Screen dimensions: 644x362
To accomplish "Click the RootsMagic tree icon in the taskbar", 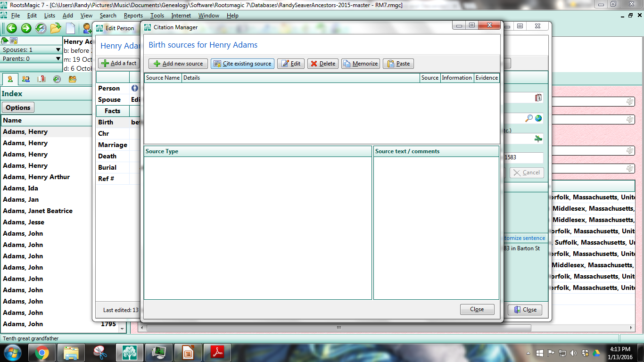I will point(129,353).
